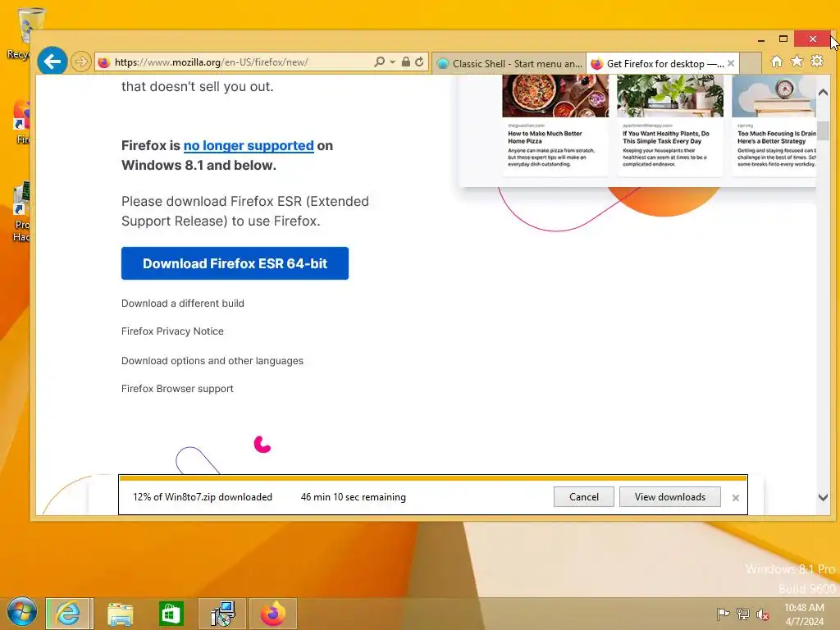Click the mozilla.org address field
The width and height of the screenshot is (840, 630).
[x=235, y=62]
